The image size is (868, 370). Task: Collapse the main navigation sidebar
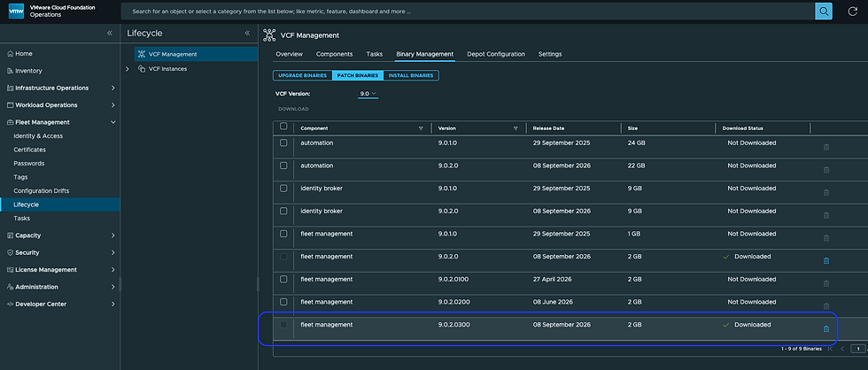[110, 33]
